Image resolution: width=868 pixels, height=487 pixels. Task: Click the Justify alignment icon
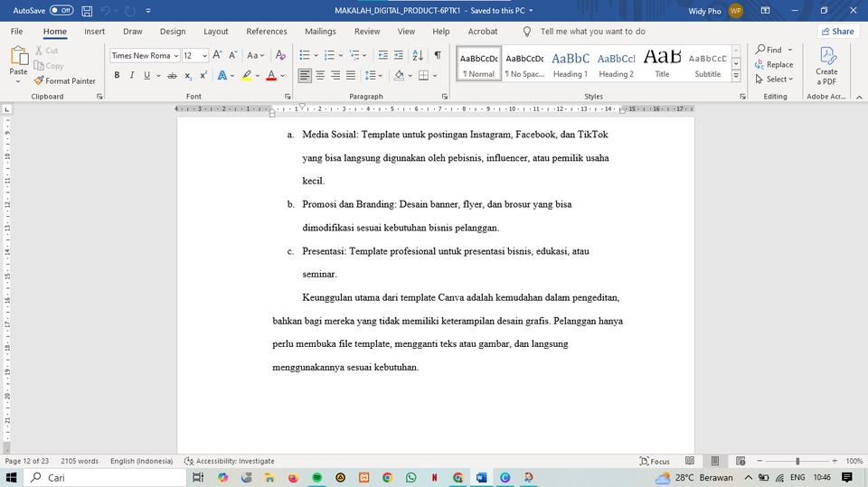(x=351, y=75)
